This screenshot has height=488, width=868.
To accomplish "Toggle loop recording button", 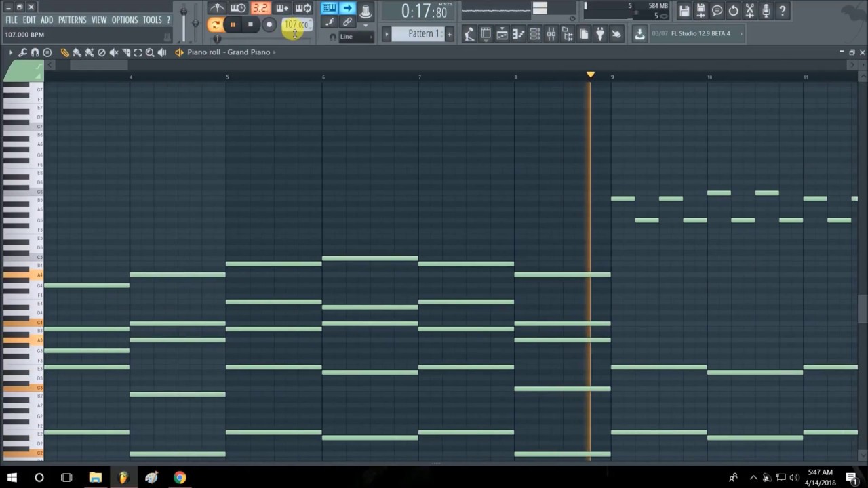I will coord(302,8).
